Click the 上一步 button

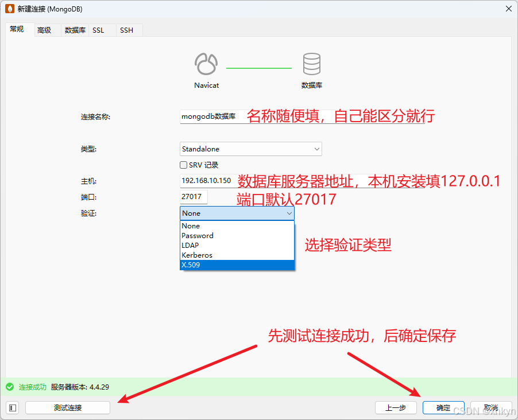[396, 408]
